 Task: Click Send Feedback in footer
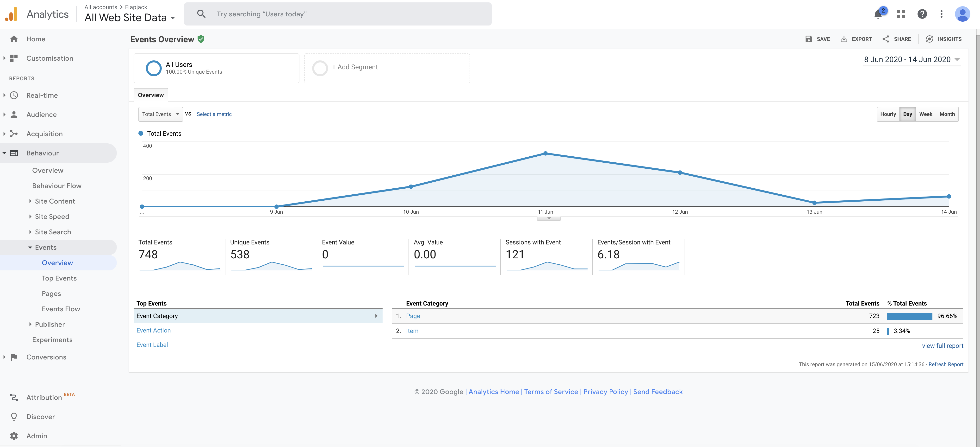coord(658,392)
